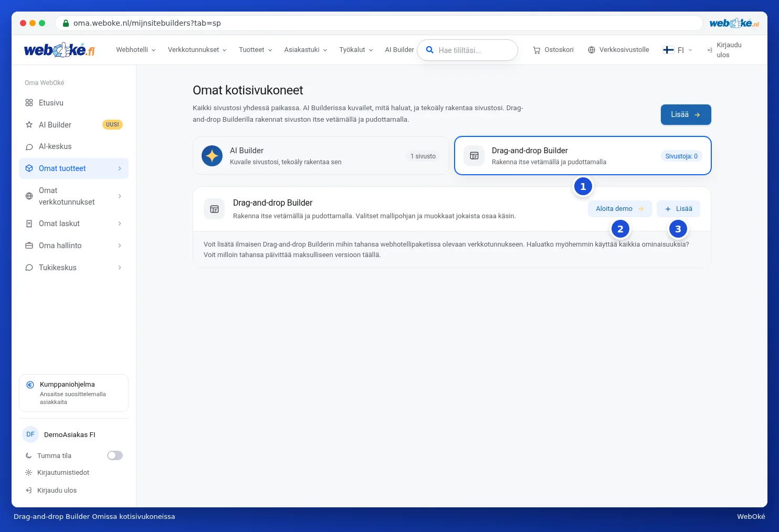This screenshot has height=532, width=779.
Task: Click the Kirjautumistiedot gear icon
Action: [x=29, y=473]
